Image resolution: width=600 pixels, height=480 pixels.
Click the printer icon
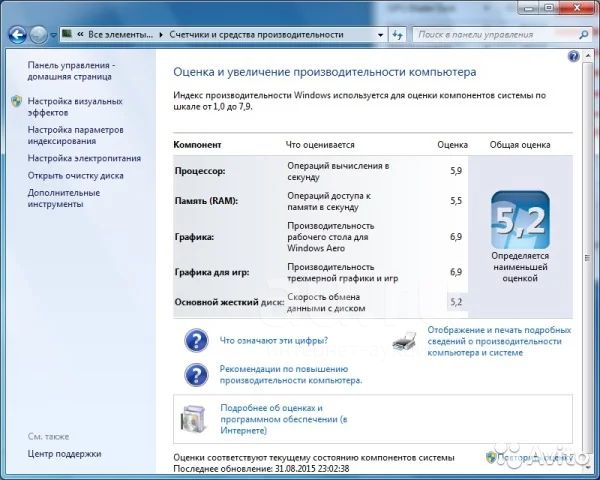[404, 341]
